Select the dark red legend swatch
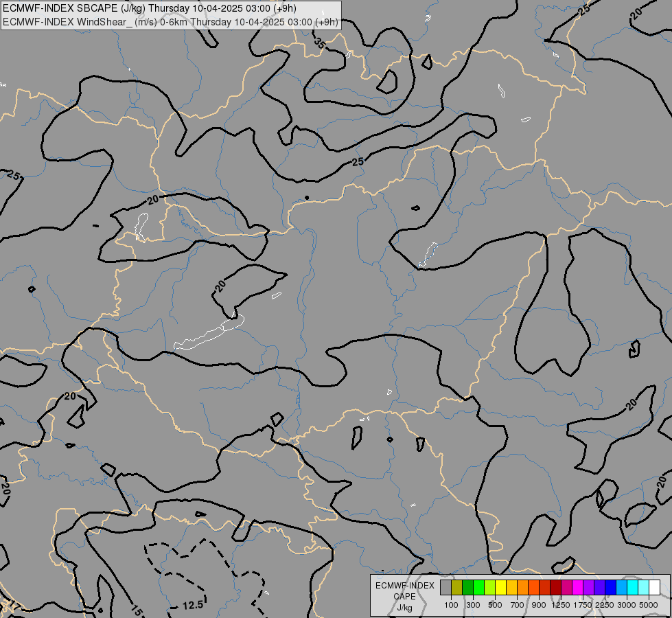This screenshot has width=672, height=618. click(555, 587)
